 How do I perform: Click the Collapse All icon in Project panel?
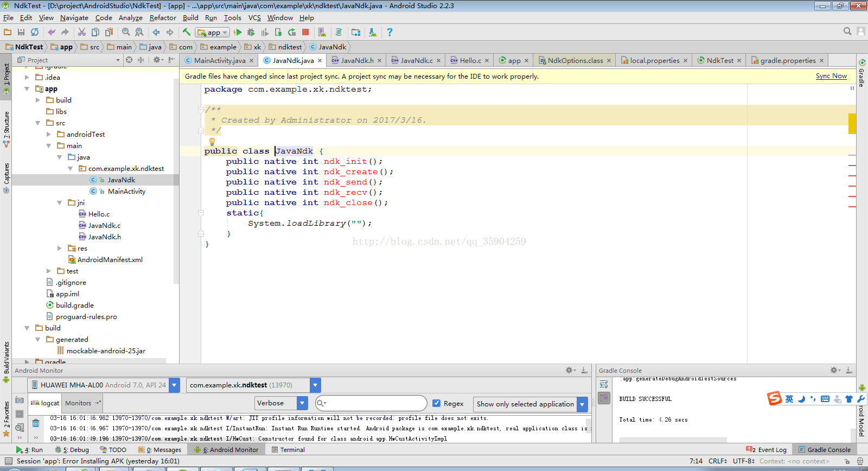point(141,60)
